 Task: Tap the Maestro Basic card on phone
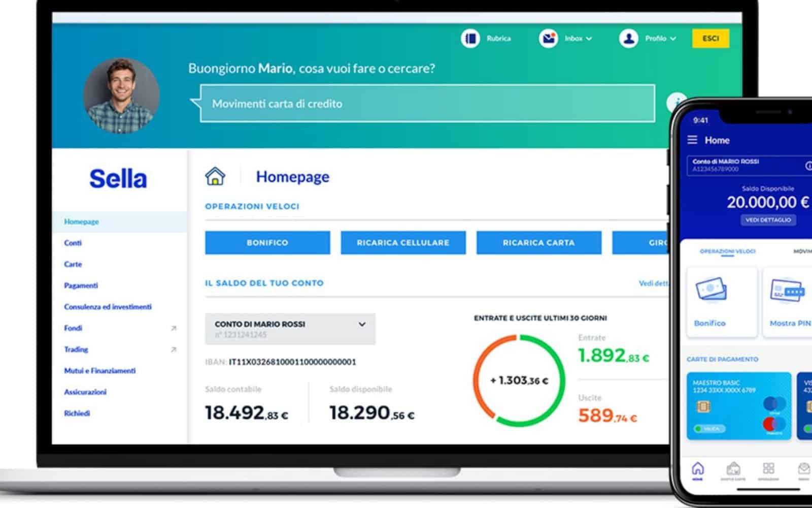tap(738, 406)
